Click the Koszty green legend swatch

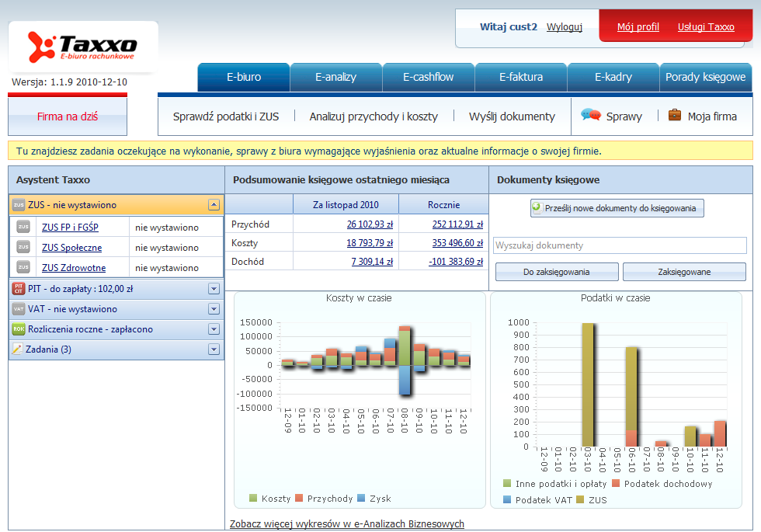coord(252,498)
